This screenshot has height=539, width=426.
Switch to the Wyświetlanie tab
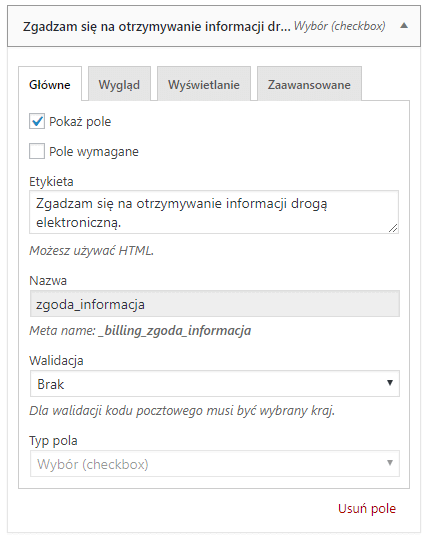click(204, 84)
